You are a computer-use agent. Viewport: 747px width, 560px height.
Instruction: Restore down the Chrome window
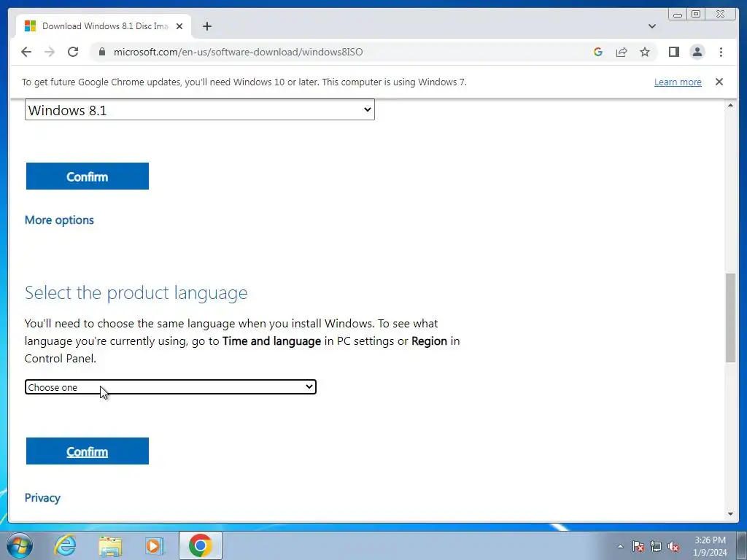click(x=695, y=15)
